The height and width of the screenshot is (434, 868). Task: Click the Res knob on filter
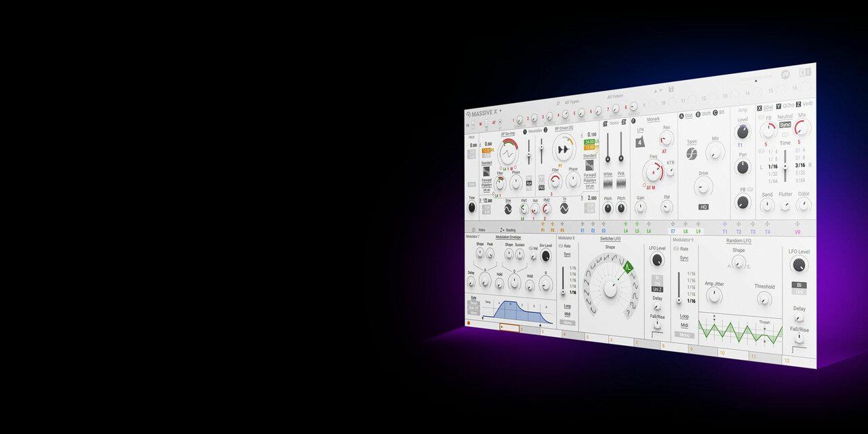666,138
